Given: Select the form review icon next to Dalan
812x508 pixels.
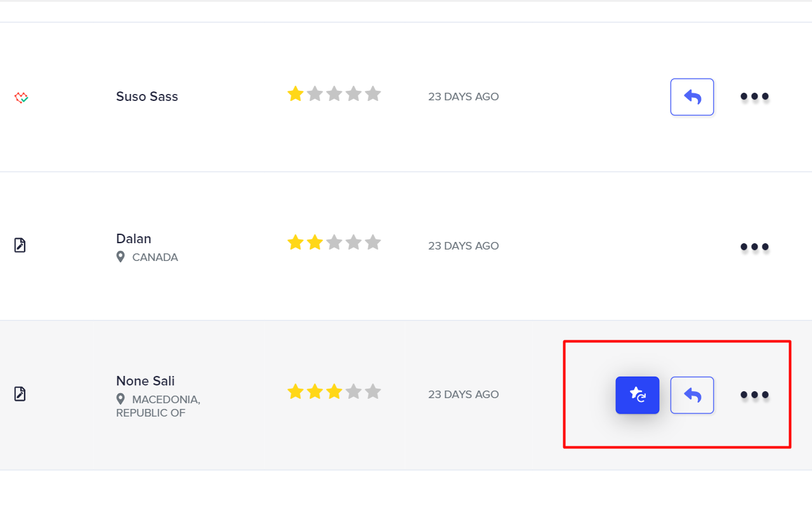Looking at the screenshot, I should (20, 244).
